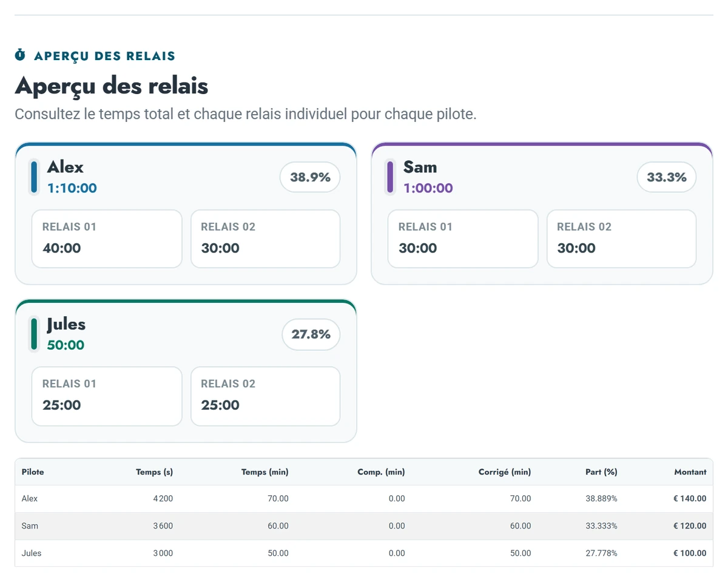The height and width of the screenshot is (582, 728).
Task: Click the Alex name heading in the card
Action: [66, 166]
